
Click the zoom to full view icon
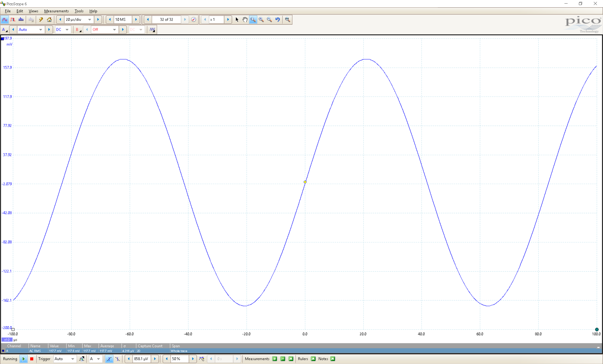287,19
